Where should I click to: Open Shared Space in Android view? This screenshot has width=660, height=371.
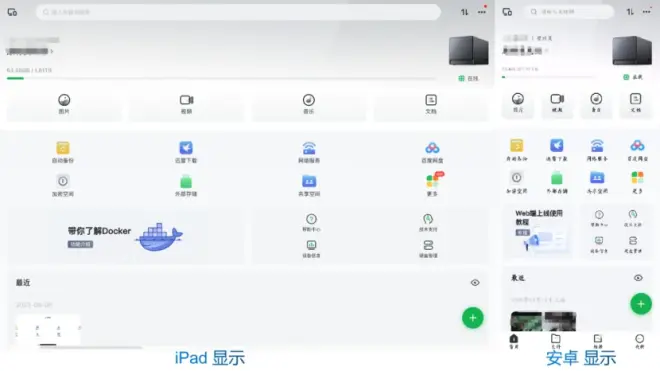[x=597, y=182]
